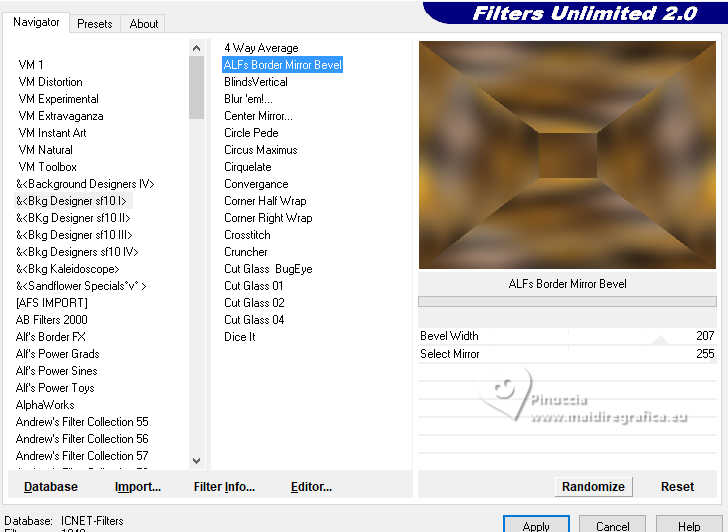Screen dimensions: 728x532
Task: Choose the Cut Glass 04 filter
Action: pos(254,320)
